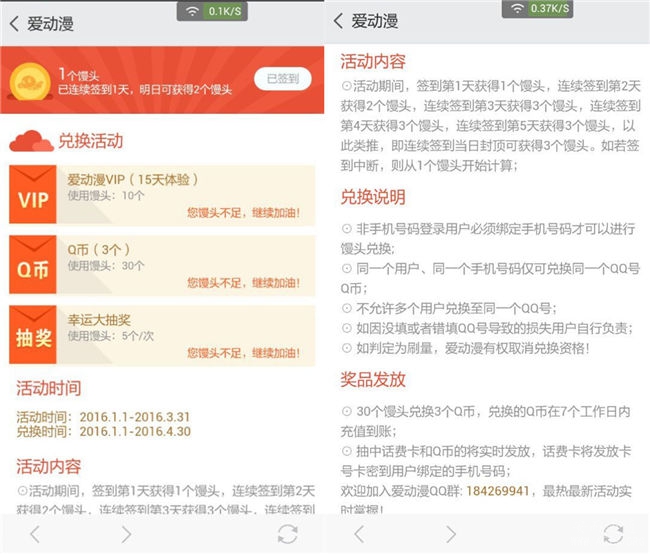This screenshot has width=650, height=554.
Task: Tap the right screen browser forward arrow
Action: tap(451, 535)
